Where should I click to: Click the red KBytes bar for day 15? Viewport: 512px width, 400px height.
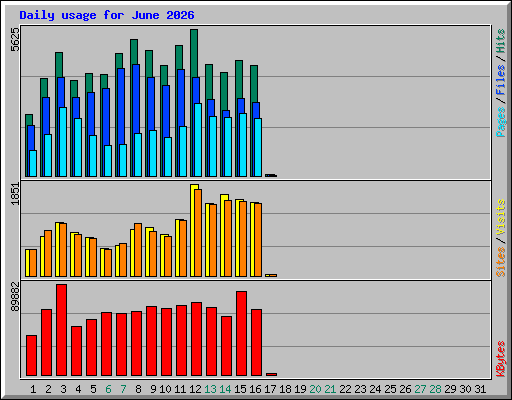click(241, 333)
